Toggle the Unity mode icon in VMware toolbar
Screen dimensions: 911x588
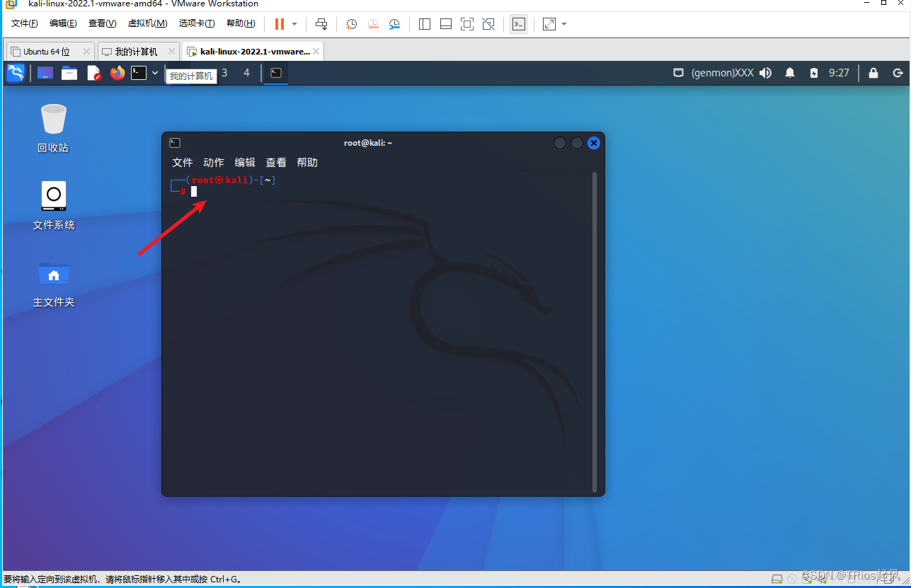click(488, 24)
